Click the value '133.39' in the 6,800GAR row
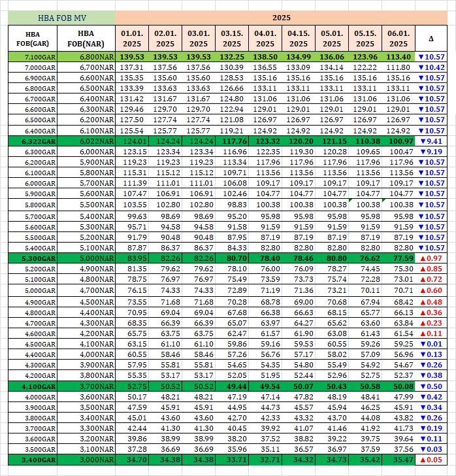 click(132, 88)
